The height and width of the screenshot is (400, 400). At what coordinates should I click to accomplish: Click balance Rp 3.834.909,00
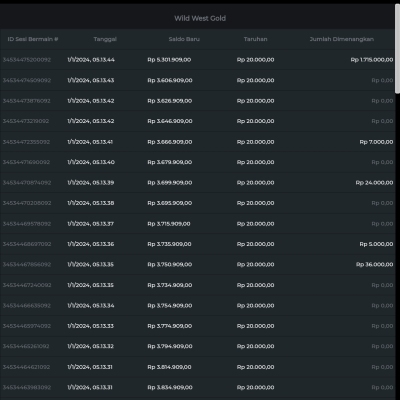pos(170,387)
